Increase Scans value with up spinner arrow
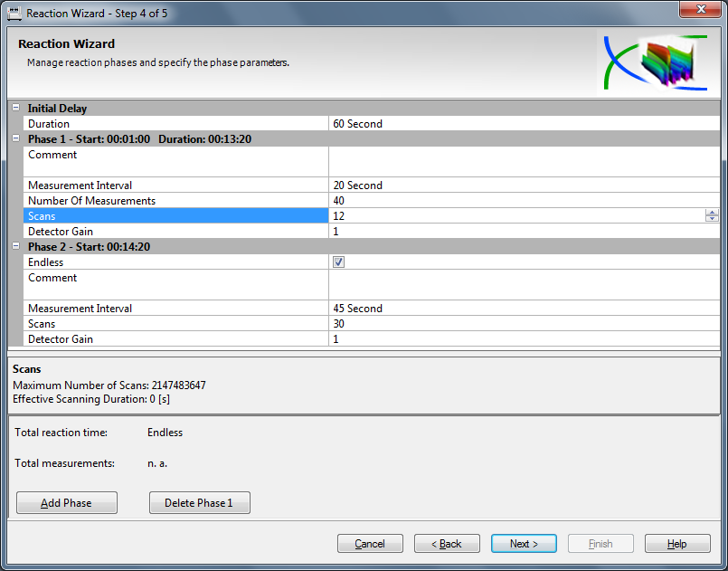728x571 pixels. click(712, 213)
